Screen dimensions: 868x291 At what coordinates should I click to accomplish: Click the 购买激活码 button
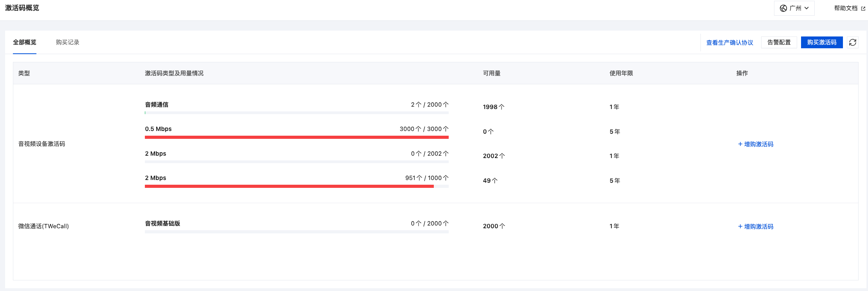pos(821,42)
